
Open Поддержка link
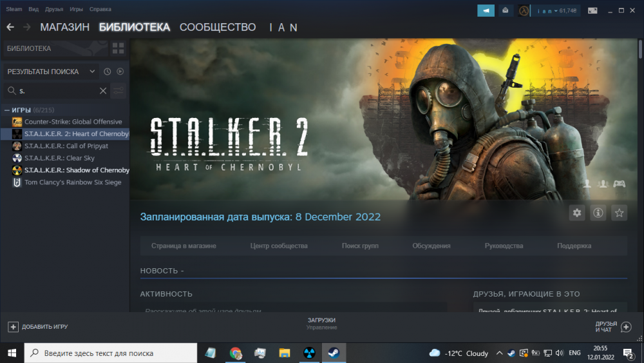point(574,246)
